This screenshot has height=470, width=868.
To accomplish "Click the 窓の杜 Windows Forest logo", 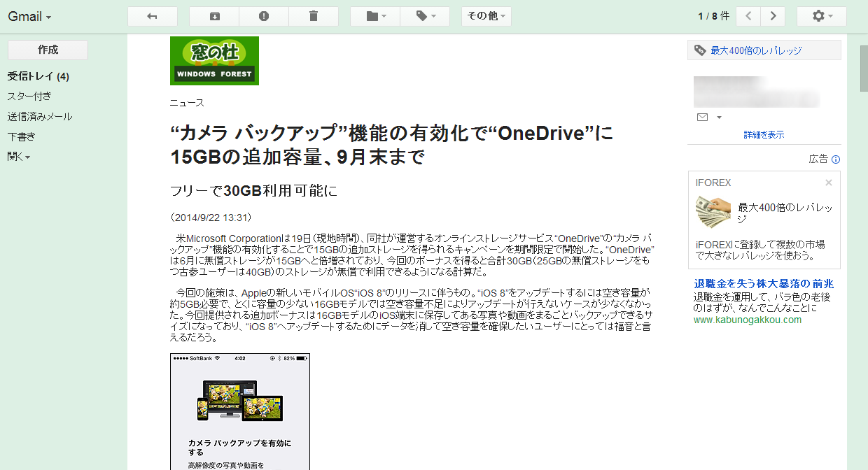I will click(x=214, y=61).
